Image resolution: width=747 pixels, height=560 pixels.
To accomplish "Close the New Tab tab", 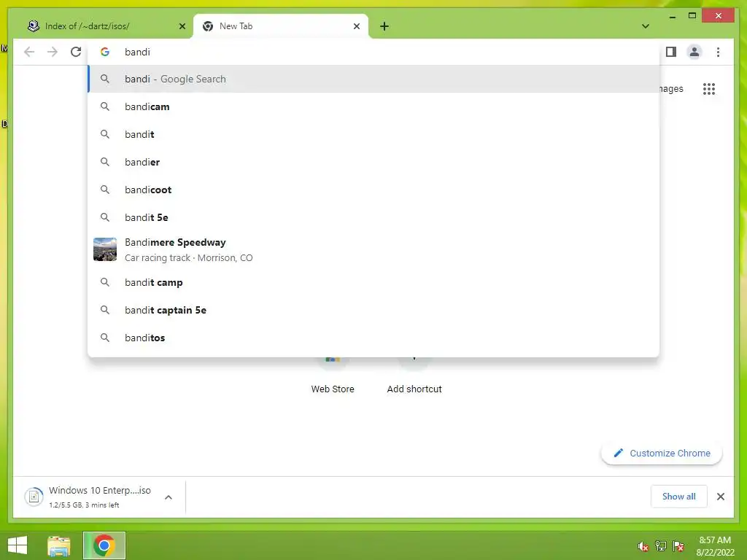I will (356, 26).
